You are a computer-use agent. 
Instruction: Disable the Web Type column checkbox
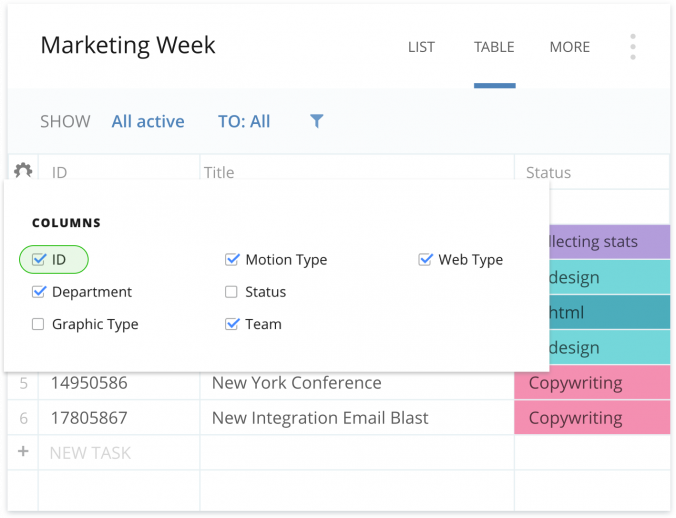pyautogui.click(x=425, y=260)
